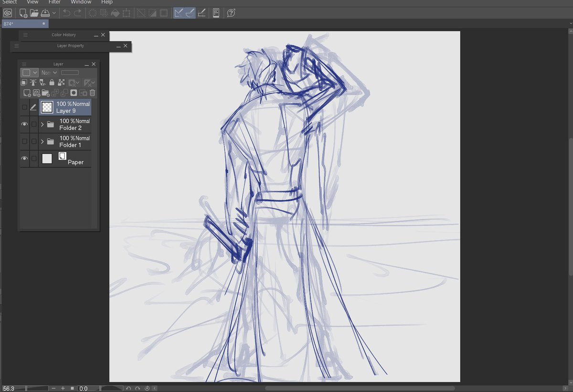Switch to the 874* canvas tab
The height and width of the screenshot is (392, 573).
pos(25,23)
